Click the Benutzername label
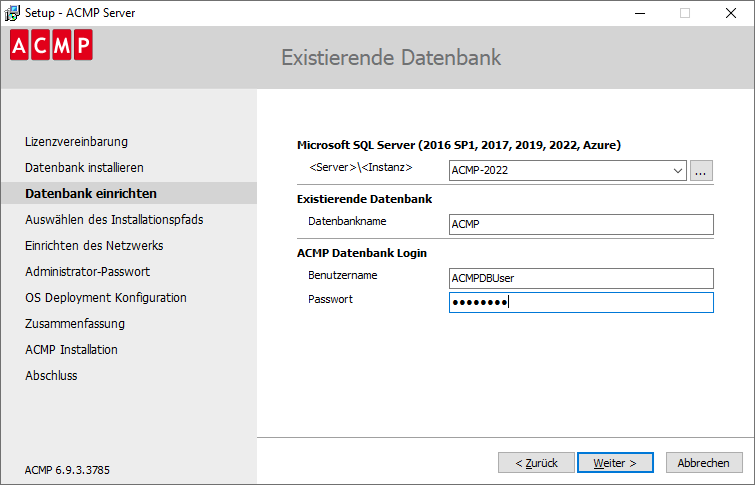 [343, 275]
